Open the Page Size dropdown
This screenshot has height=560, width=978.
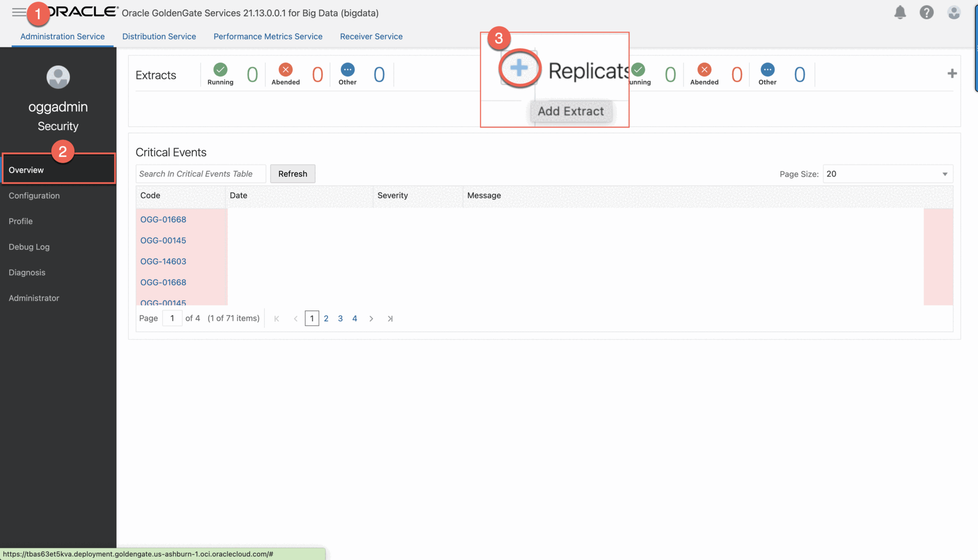point(887,174)
